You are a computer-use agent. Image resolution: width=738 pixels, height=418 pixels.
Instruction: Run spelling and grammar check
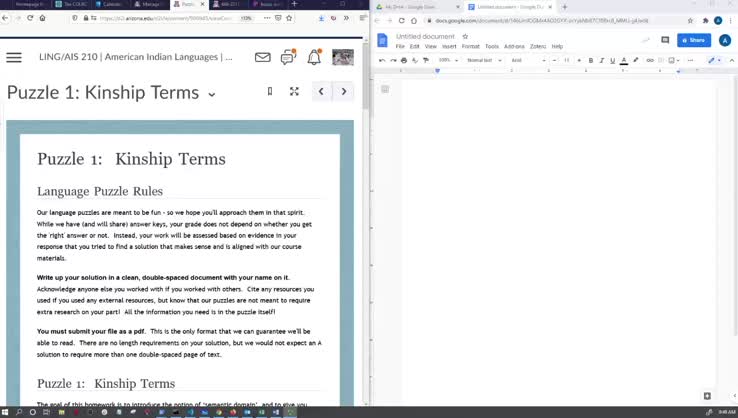point(415,60)
